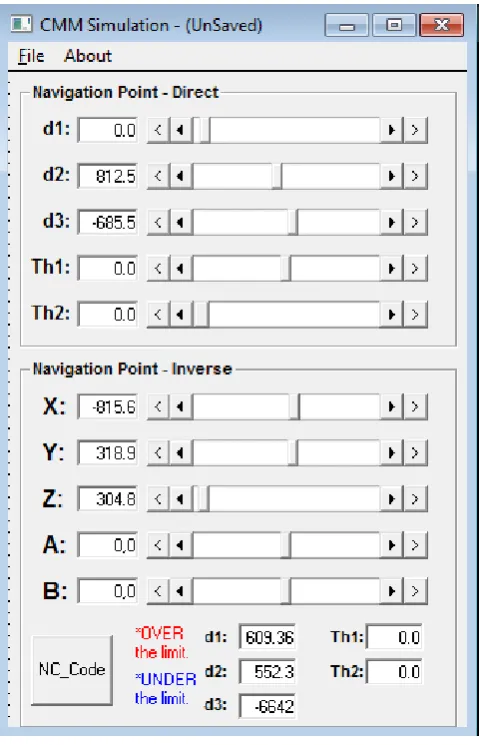Click d1 row filled left arrow
This screenshot has width=479, height=745.
(x=181, y=130)
